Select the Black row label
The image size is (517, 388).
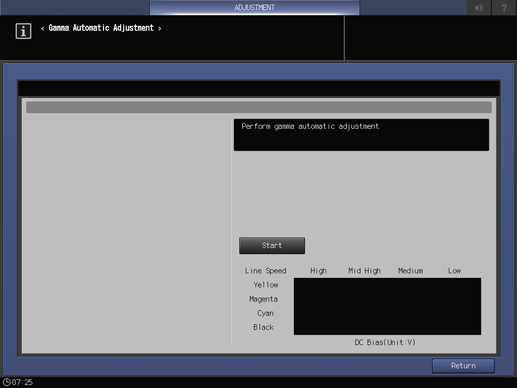[263, 327]
